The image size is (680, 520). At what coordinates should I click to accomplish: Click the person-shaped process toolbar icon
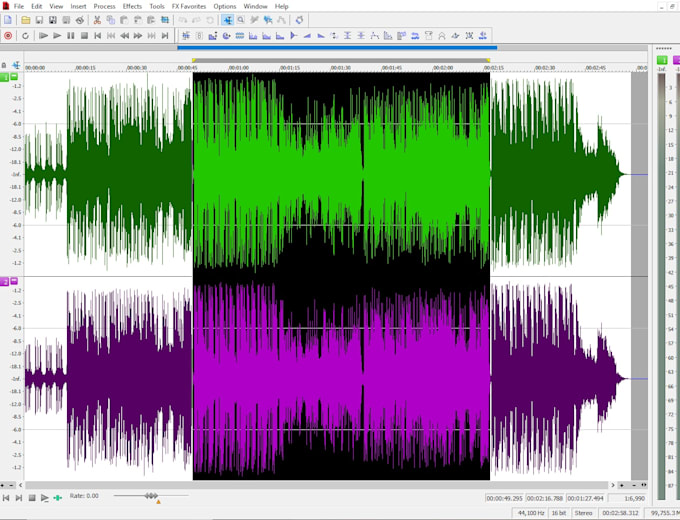coord(442,36)
